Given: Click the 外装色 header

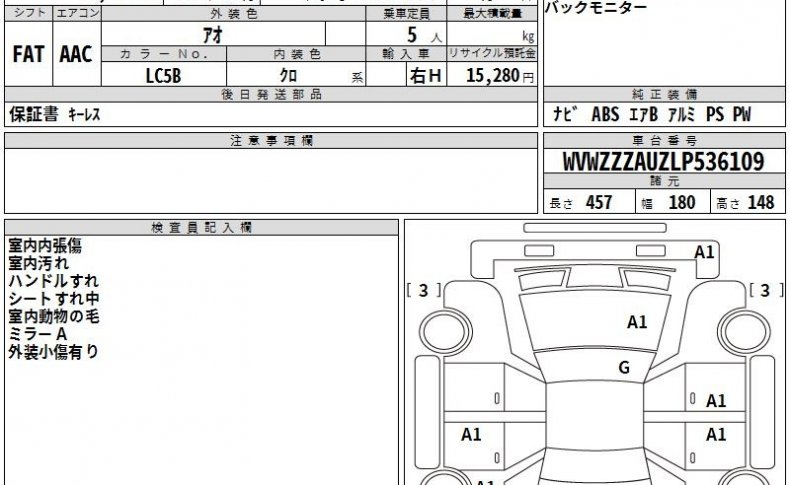Looking at the screenshot, I should click(233, 14).
